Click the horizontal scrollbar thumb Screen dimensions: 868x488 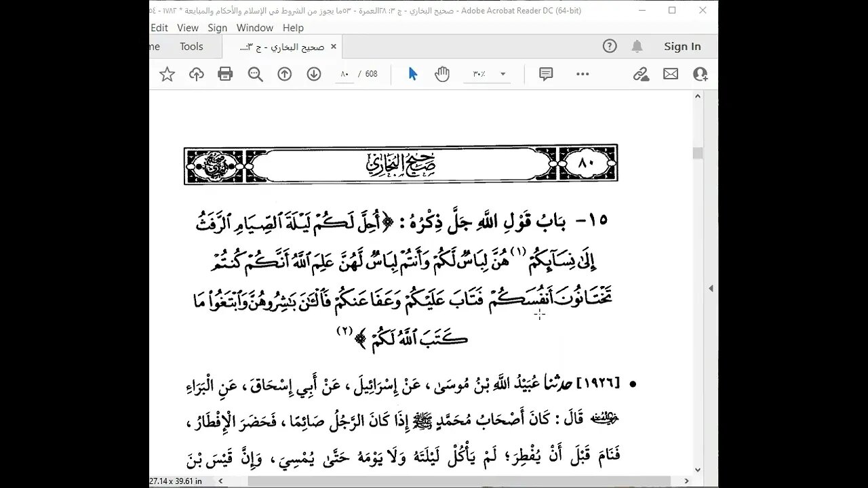pos(458,481)
